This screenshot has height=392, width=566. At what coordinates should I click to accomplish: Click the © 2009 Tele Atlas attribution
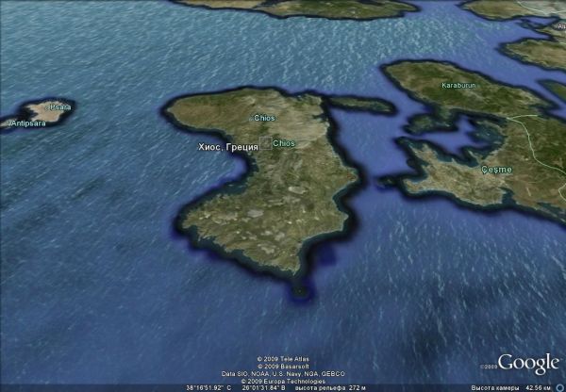click(x=283, y=359)
